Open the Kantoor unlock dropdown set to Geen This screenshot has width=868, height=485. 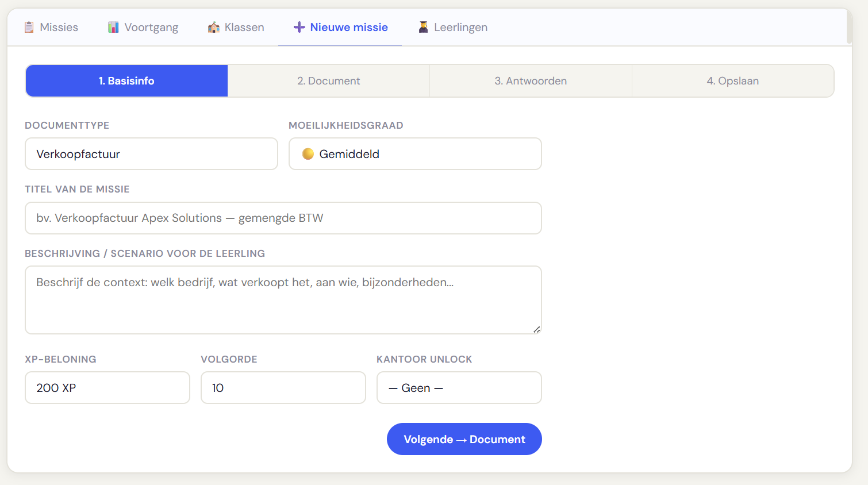point(459,387)
